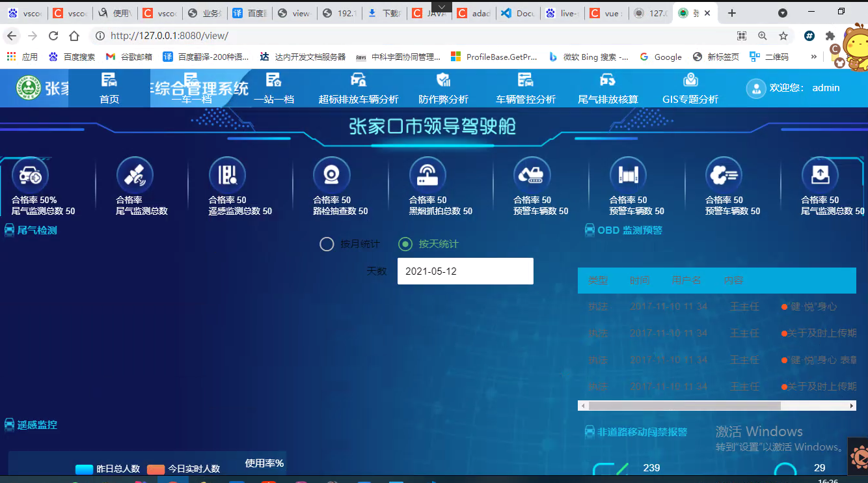The height and width of the screenshot is (483, 868).
Task: Open the admin user avatar icon
Action: [x=756, y=88]
